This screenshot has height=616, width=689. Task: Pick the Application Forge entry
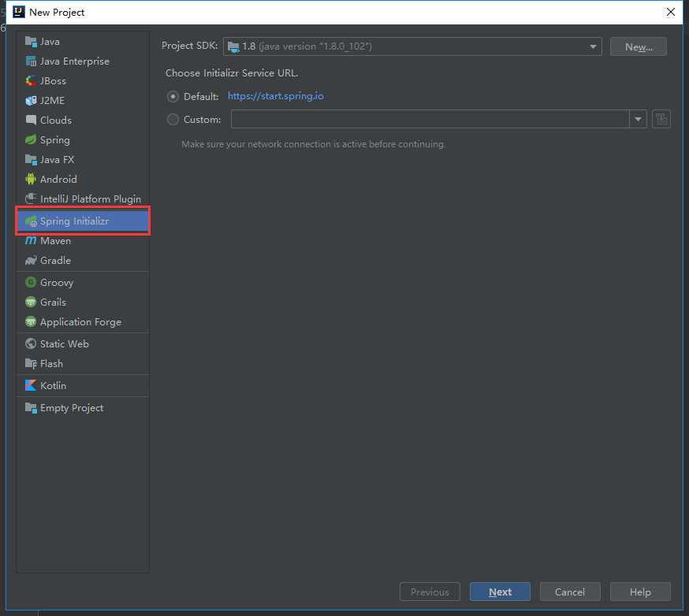coord(83,322)
